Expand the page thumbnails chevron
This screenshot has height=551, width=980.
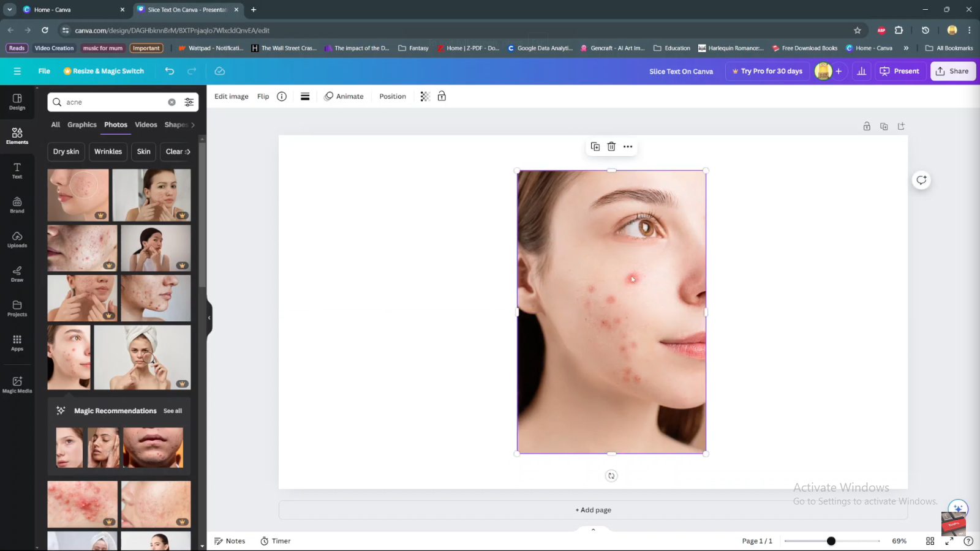tap(593, 530)
